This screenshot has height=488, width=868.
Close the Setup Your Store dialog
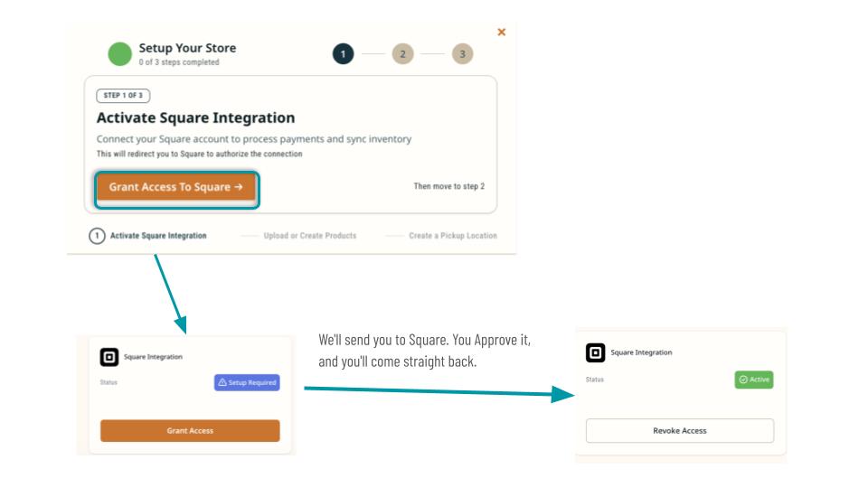502,33
